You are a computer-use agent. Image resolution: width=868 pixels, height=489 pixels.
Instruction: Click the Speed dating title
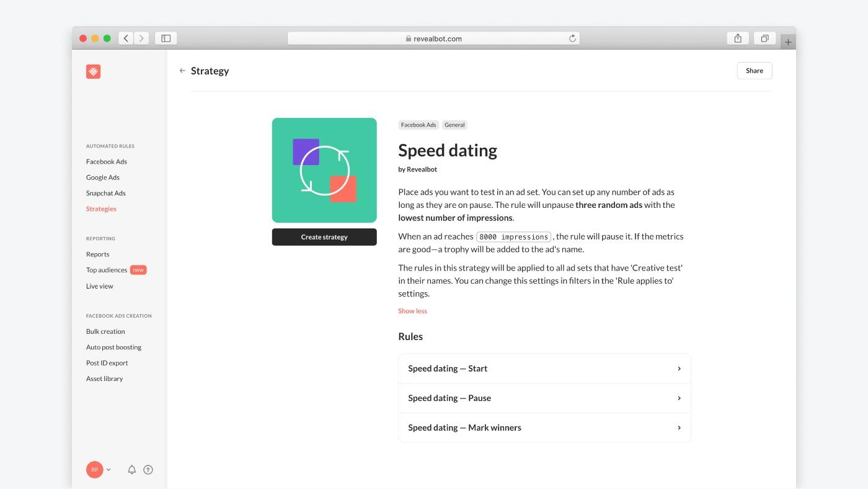click(x=448, y=150)
